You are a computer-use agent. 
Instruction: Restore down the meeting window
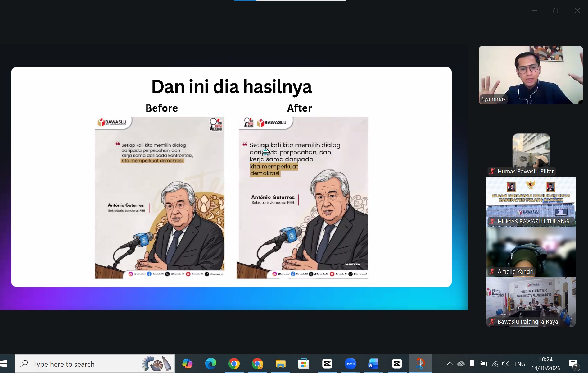556,11
